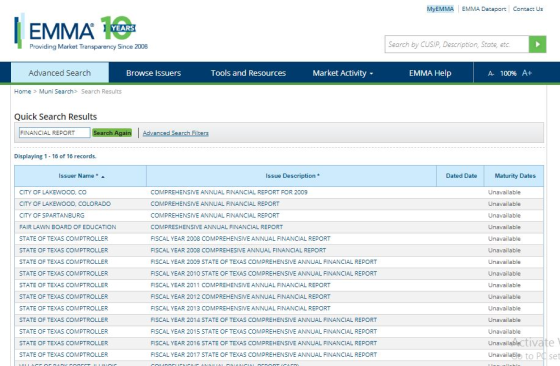Open FISCAL YEAR 2014 STATE OF TEXAS report
The width and height of the screenshot is (560, 366).
[x=264, y=320]
